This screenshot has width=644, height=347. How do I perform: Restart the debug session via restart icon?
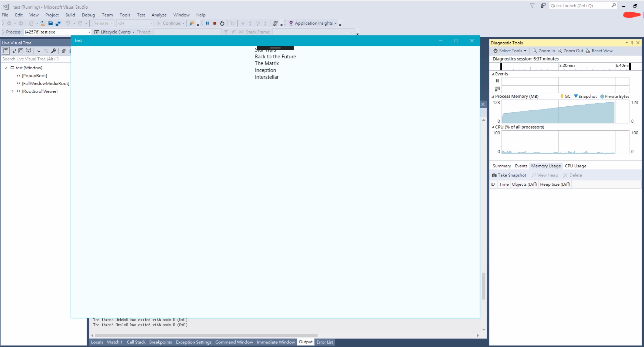[x=222, y=23]
